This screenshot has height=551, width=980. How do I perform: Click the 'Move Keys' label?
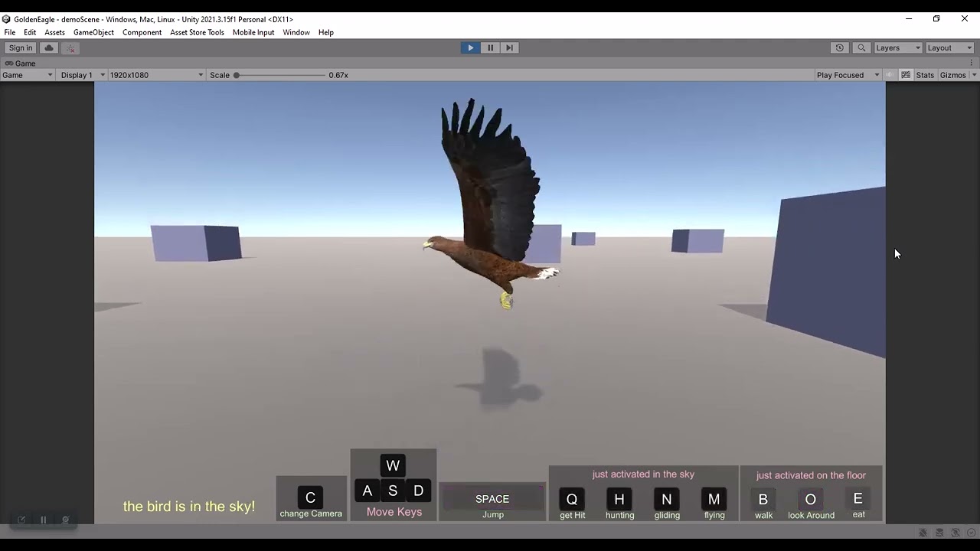point(394,512)
